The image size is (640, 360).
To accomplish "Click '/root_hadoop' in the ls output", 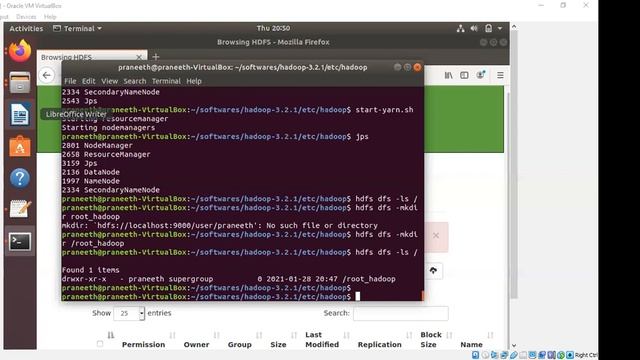I will (369, 279).
